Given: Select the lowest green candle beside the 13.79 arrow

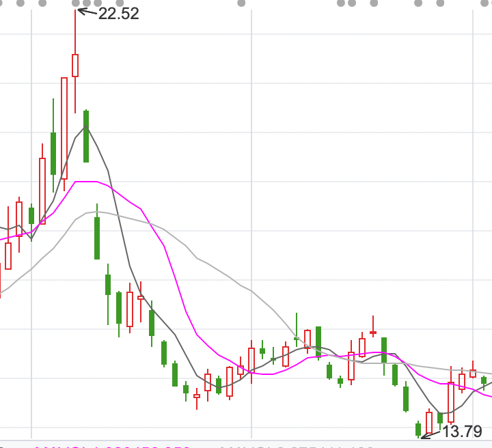Looking at the screenshot, I should click(x=418, y=429).
